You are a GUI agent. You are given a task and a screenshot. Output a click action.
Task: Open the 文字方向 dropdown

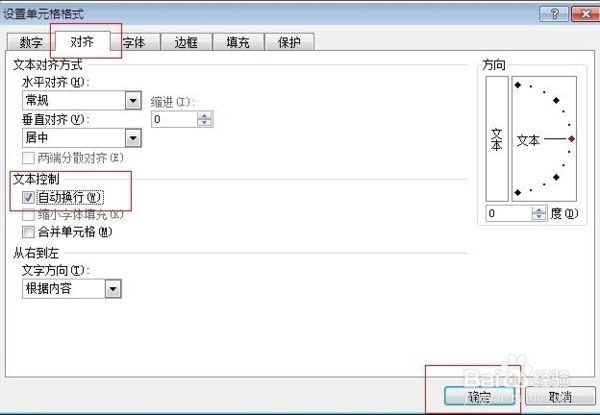click(113, 288)
